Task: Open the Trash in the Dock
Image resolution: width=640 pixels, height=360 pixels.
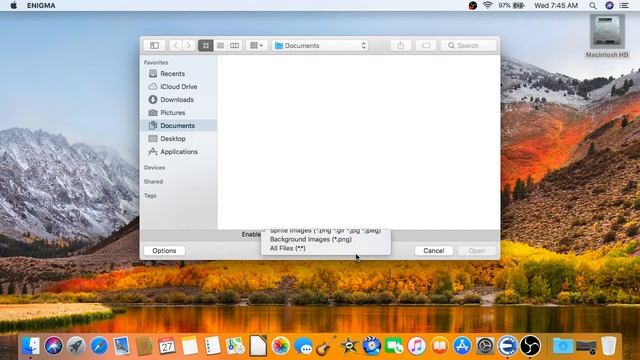Action: 609,346
